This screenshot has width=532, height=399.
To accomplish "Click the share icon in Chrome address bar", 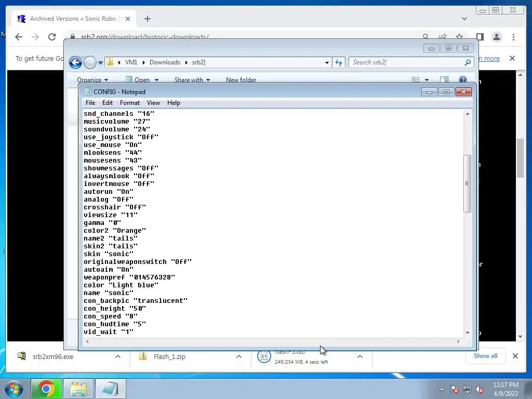I will click(443, 37).
